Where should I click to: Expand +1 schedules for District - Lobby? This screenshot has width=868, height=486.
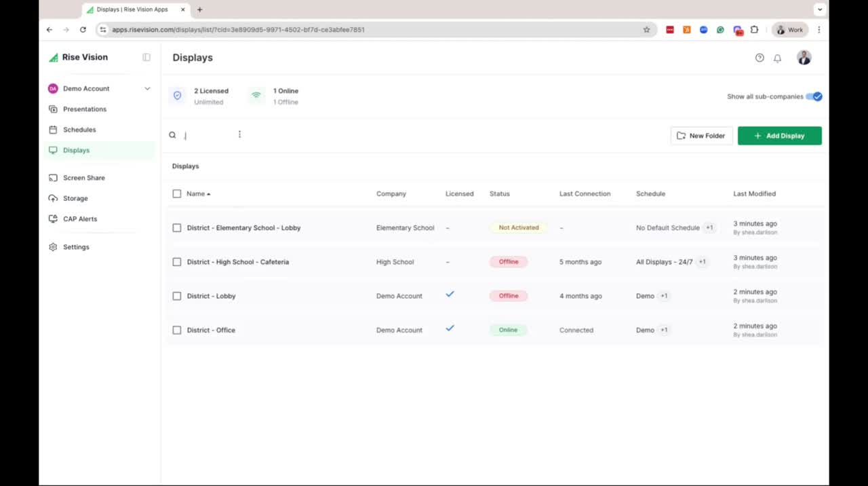(x=664, y=296)
